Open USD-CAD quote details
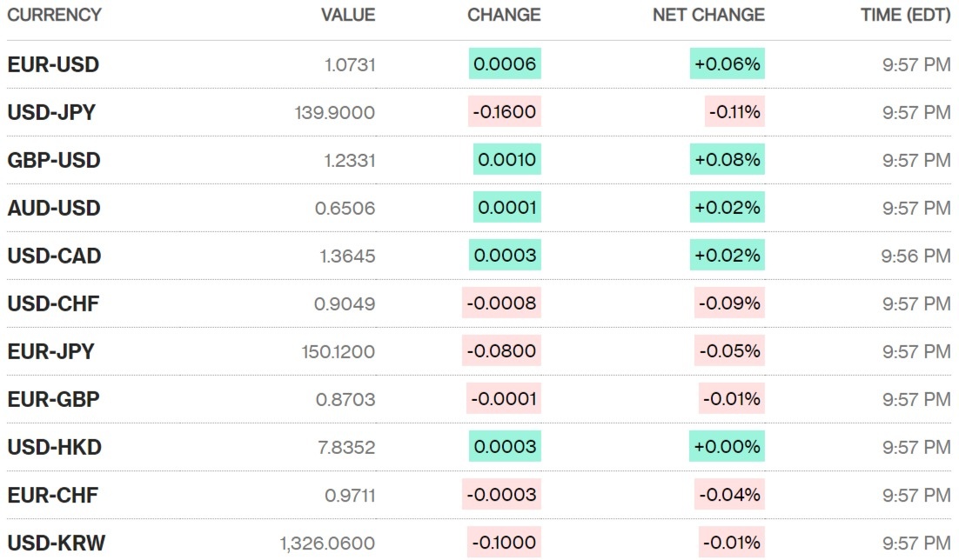This screenshot has width=959, height=560. pos(54,256)
